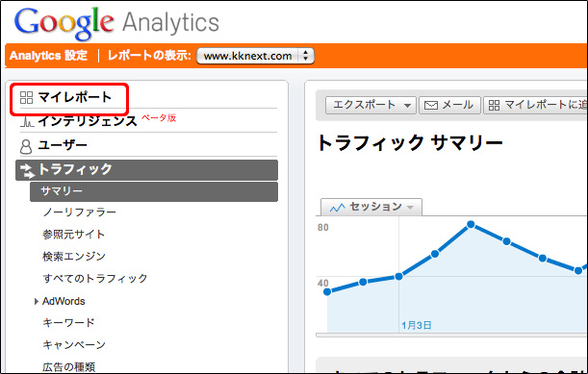
Task: Open ノーリファラー report
Action: point(79,212)
